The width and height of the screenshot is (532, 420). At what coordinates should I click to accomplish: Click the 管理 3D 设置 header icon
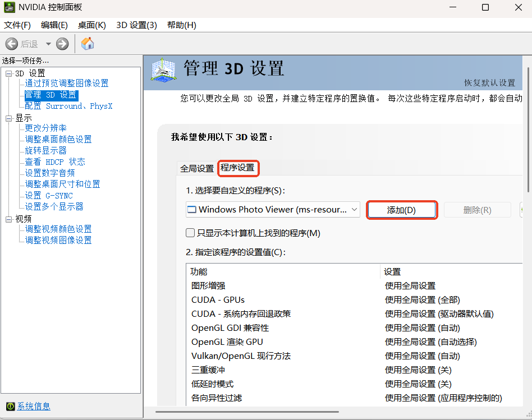click(164, 70)
